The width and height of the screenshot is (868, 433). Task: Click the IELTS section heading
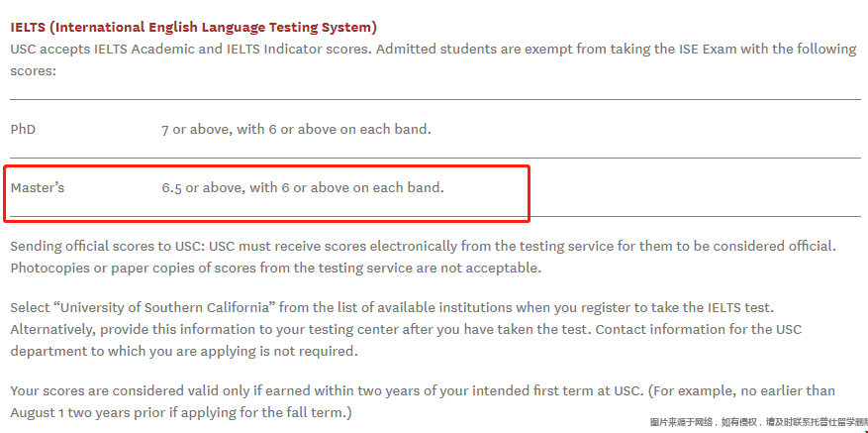click(193, 27)
